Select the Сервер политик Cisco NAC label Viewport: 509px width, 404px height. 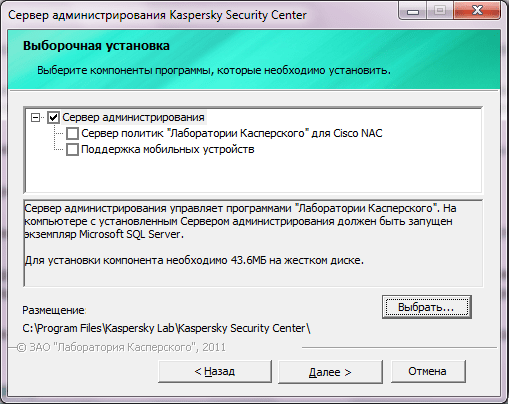pos(232,133)
